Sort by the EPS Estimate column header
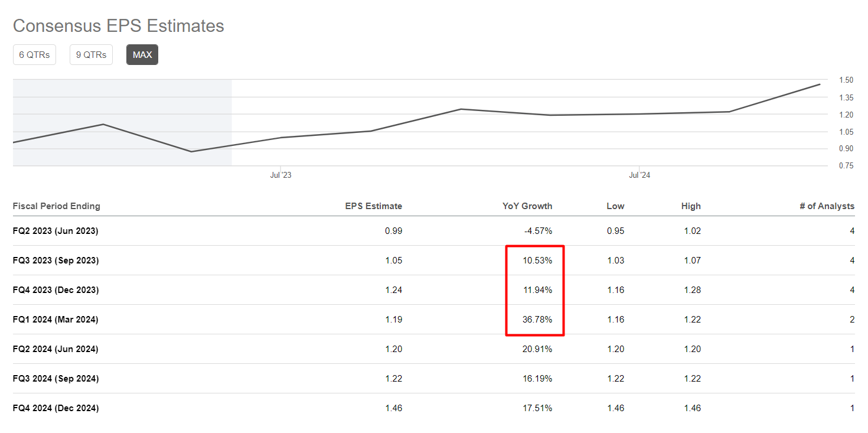This screenshot has width=868, height=433. [374, 206]
